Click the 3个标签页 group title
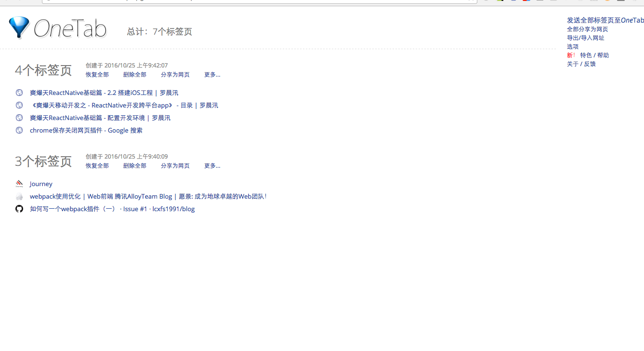The image size is (644, 351). 43,161
